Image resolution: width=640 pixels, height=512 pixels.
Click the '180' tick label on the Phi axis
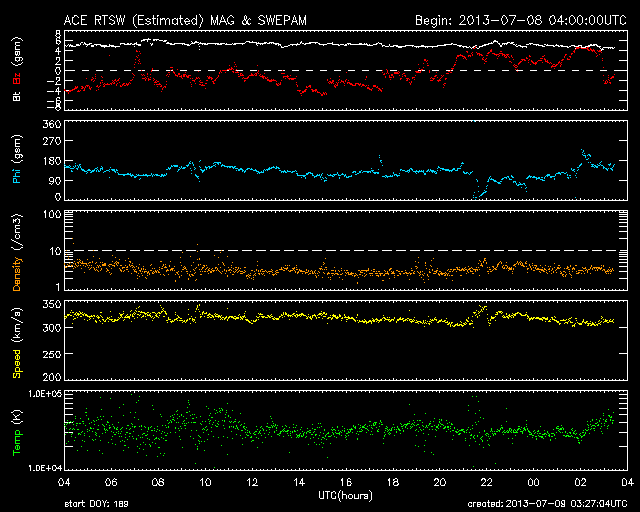52,161
